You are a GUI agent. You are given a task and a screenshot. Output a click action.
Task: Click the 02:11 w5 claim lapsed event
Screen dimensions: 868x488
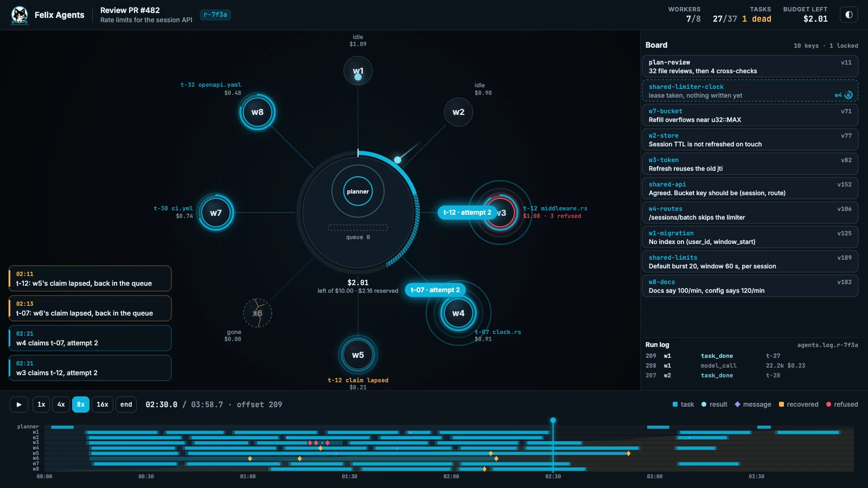pyautogui.click(x=90, y=279)
